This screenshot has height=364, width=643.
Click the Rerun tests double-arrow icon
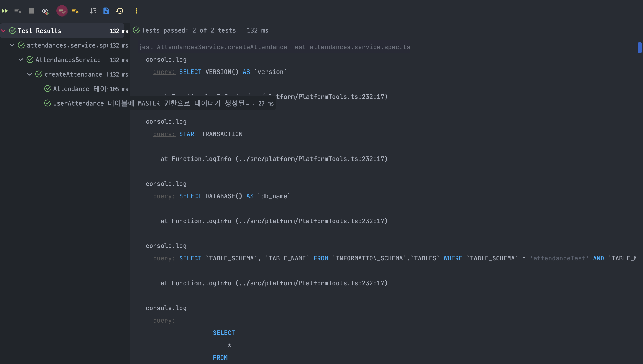point(5,11)
